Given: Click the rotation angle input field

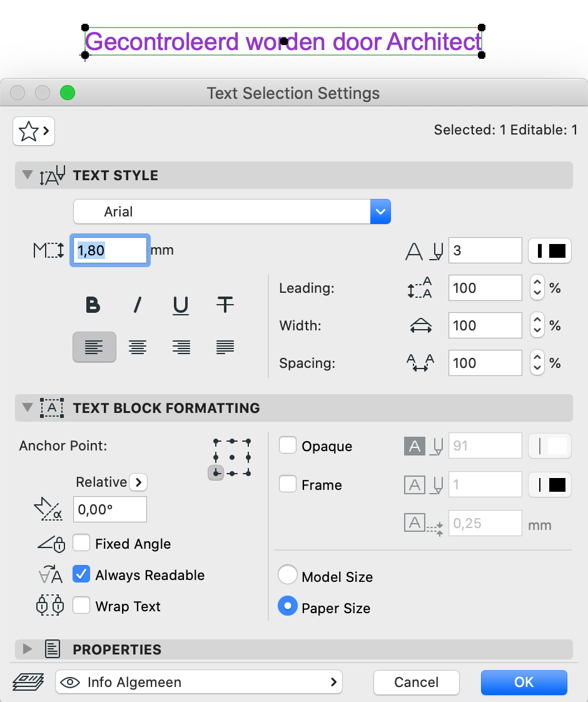Looking at the screenshot, I should click(109, 509).
